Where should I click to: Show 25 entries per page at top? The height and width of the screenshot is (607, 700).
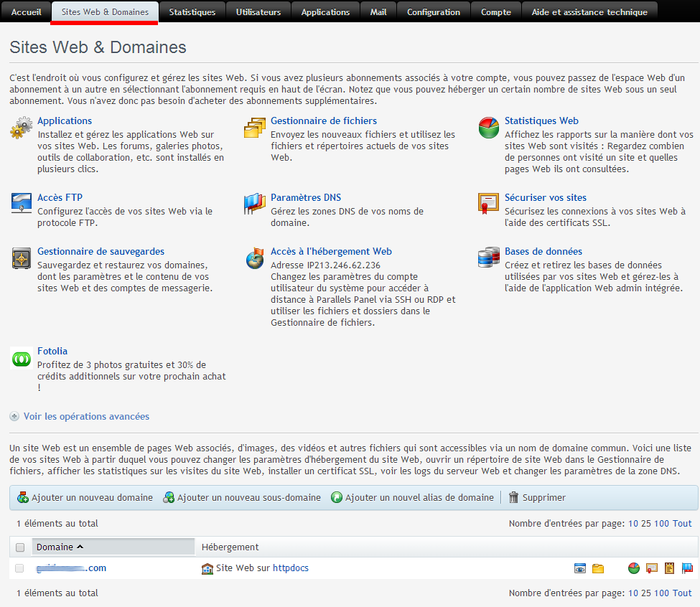coord(646,523)
